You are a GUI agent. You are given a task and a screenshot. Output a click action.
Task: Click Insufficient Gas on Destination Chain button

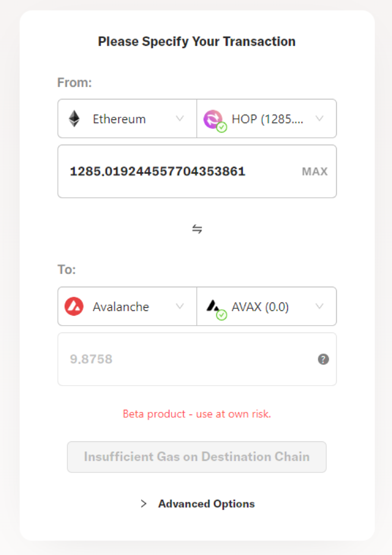(x=197, y=457)
